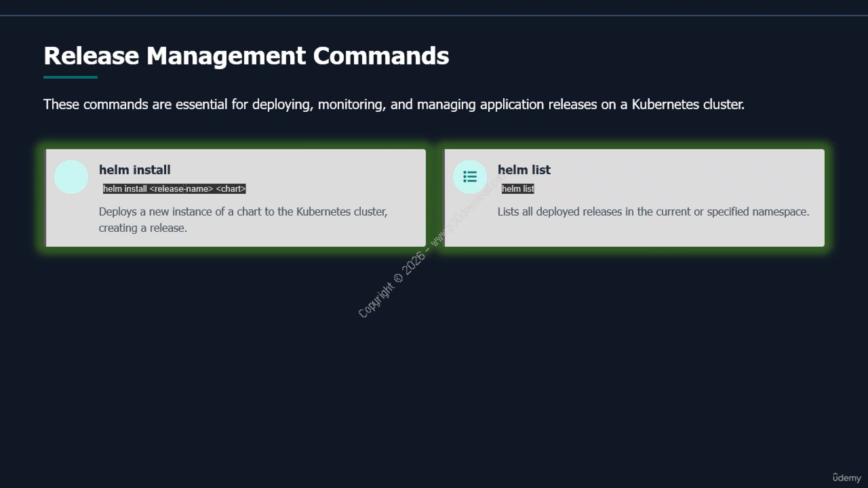The width and height of the screenshot is (868, 488).
Task: Click the left accent bar of helm list card
Action: click(443, 198)
